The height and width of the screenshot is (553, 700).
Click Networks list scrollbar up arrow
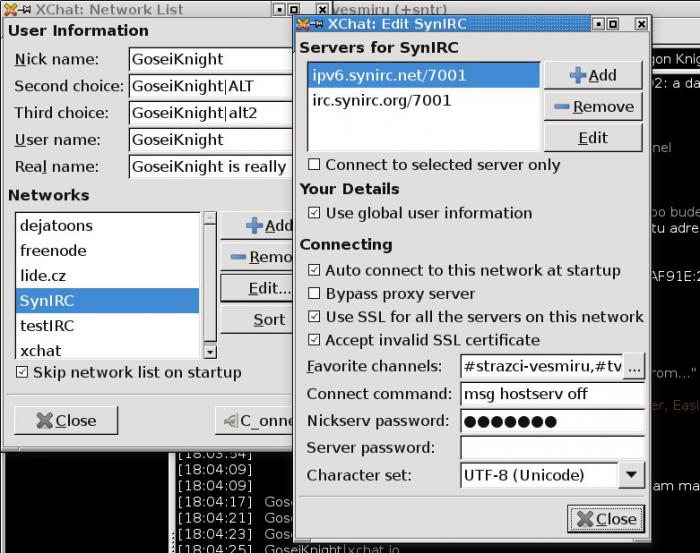210,218
